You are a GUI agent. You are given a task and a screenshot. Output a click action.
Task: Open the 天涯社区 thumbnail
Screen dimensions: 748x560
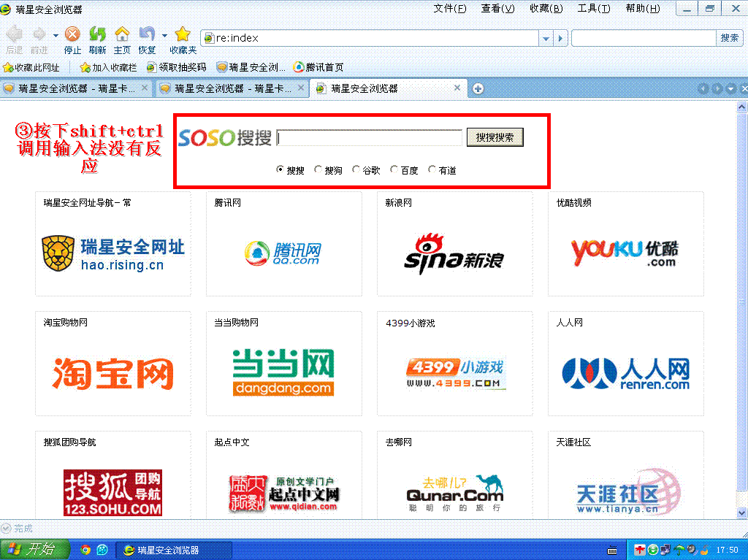pyautogui.click(x=626, y=475)
